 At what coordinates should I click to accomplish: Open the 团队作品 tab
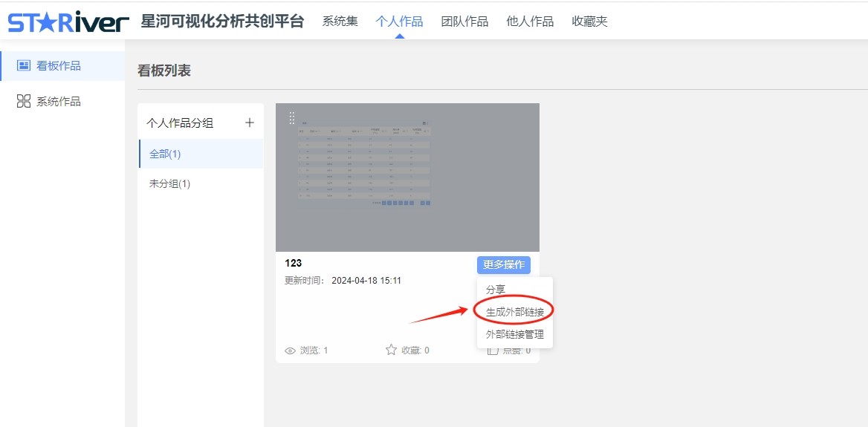[464, 22]
